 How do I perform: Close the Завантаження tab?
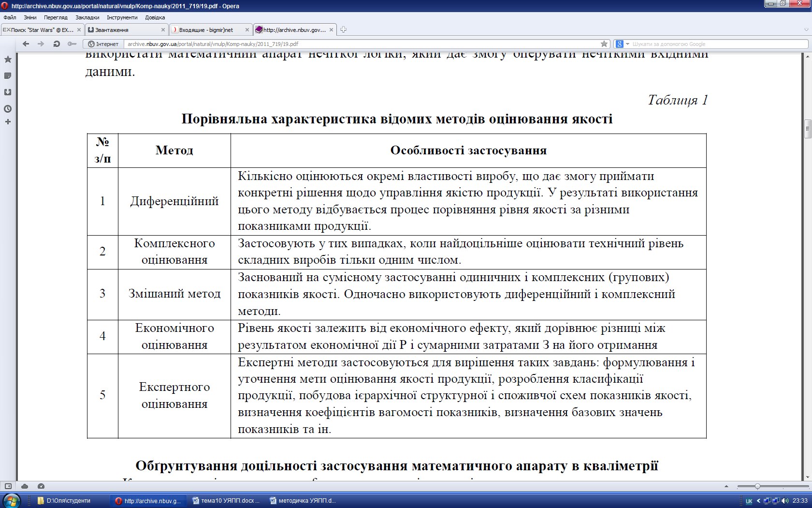tap(163, 30)
